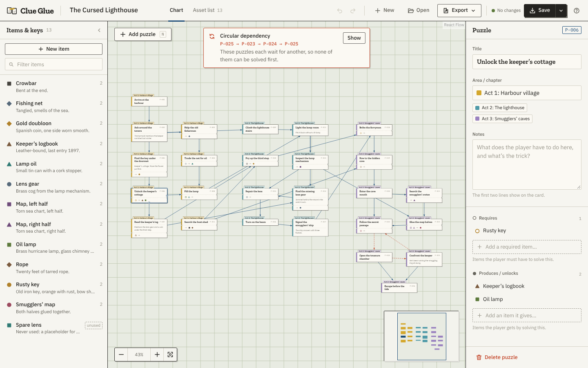Image resolution: width=588 pixels, height=368 pixels.
Task: Click the Clue Glue logo icon
Action: click(12, 11)
